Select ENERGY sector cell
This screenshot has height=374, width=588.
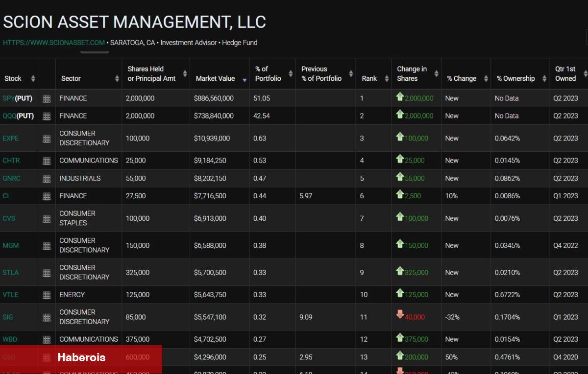coord(72,295)
